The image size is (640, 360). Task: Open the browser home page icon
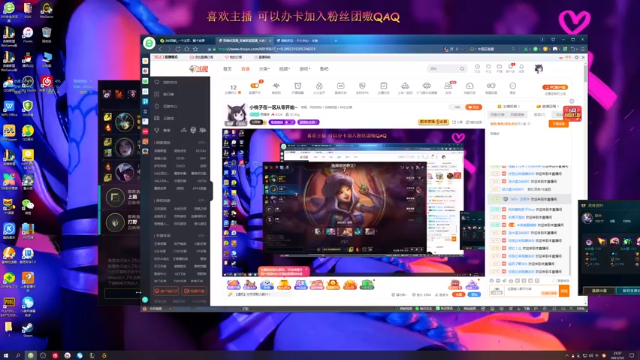[187, 49]
